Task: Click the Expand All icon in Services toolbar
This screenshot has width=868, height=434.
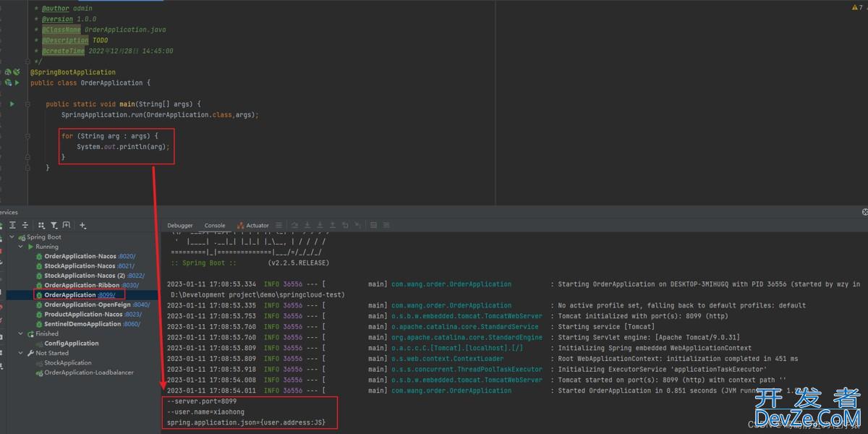Action: pyautogui.click(x=12, y=226)
